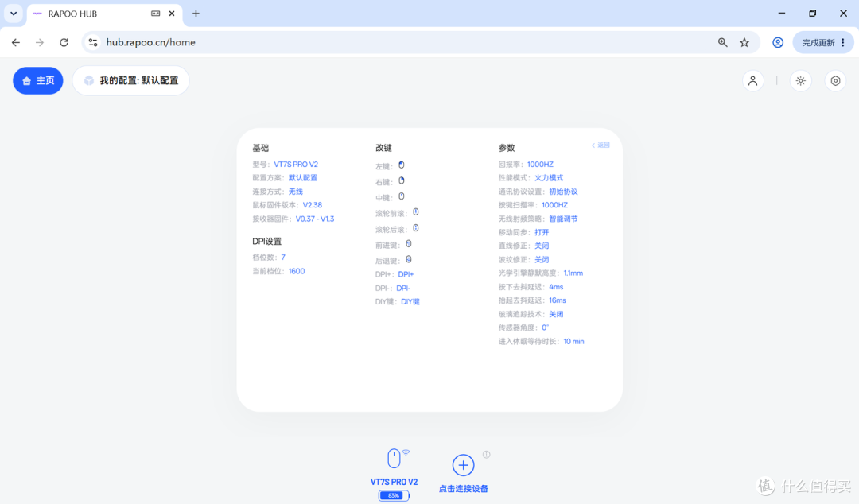Open the info icon near connect device
This screenshot has width=859, height=504.
coord(487,454)
